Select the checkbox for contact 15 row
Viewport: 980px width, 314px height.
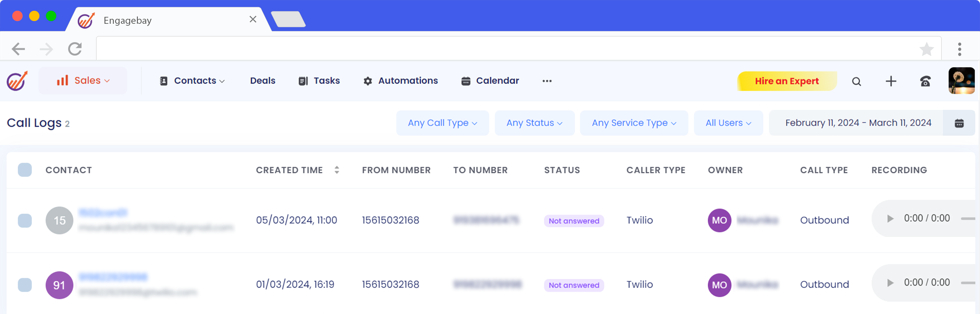(x=25, y=220)
